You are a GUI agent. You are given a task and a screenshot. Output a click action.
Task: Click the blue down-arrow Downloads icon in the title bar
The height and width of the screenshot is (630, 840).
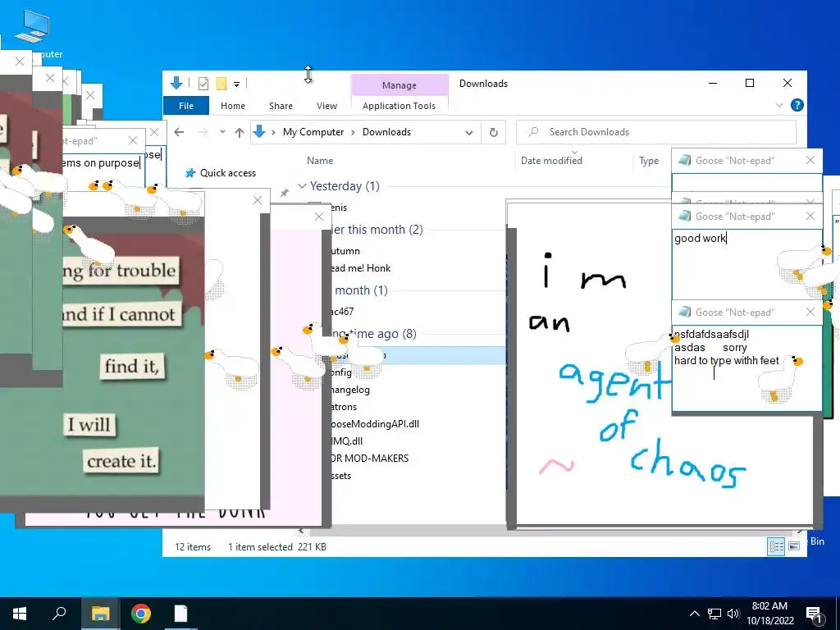[176, 83]
